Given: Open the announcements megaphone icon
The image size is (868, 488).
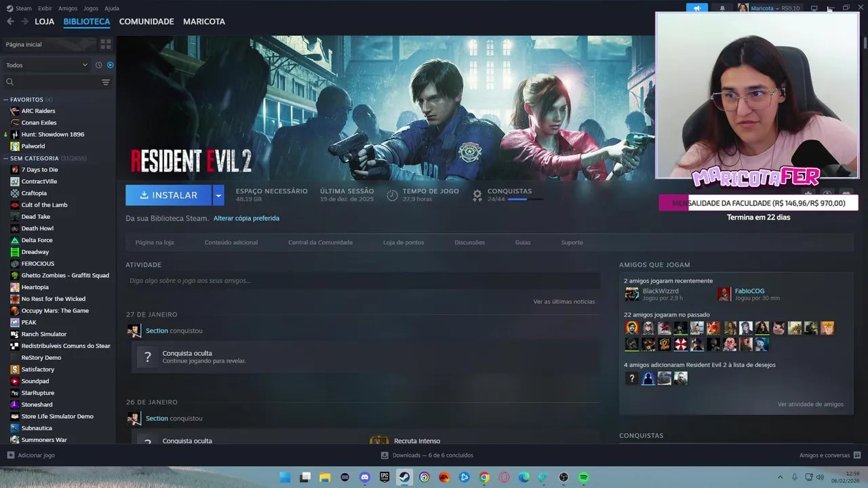Looking at the screenshot, I should (x=697, y=8).
